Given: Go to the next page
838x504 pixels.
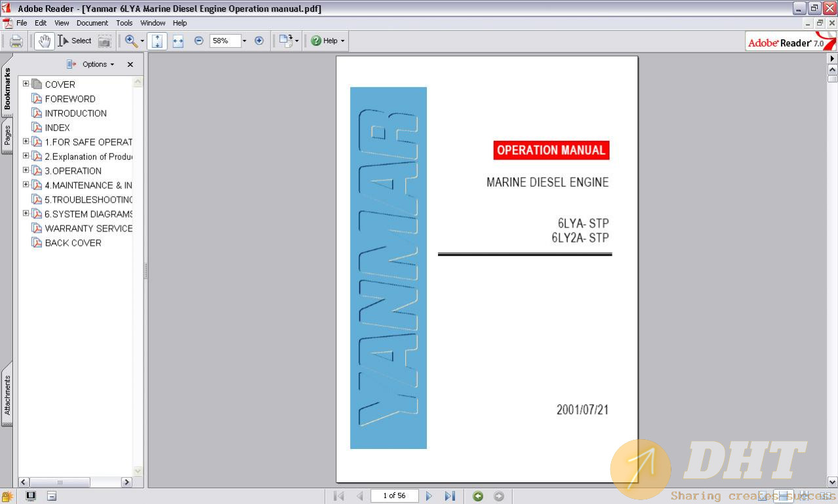Looking at the screenshot, I should [x=429, y=496].
